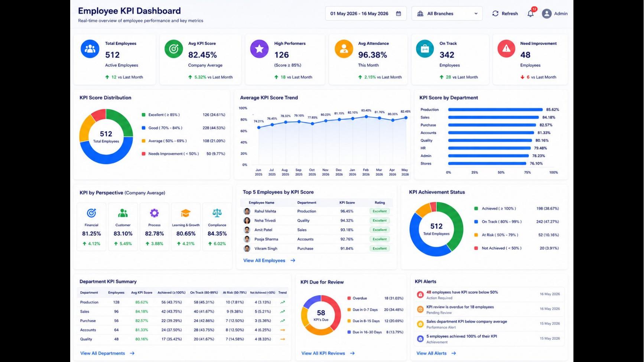Image resolution: width=644 pixels, height=362 pixels.
Task: Click the Customer perspective icon
Action: pyautogui.click(x=123, y=213)
